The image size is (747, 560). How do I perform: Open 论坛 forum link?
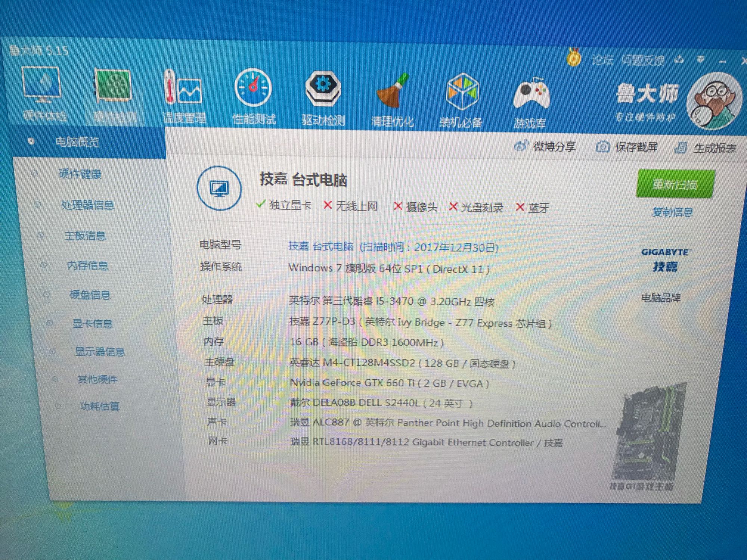pos(602,60)
